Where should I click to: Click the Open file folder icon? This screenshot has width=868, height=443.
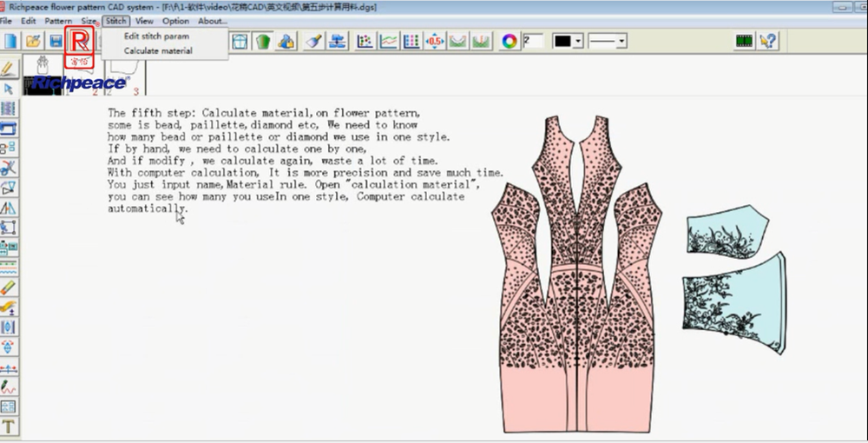point(33,41)
